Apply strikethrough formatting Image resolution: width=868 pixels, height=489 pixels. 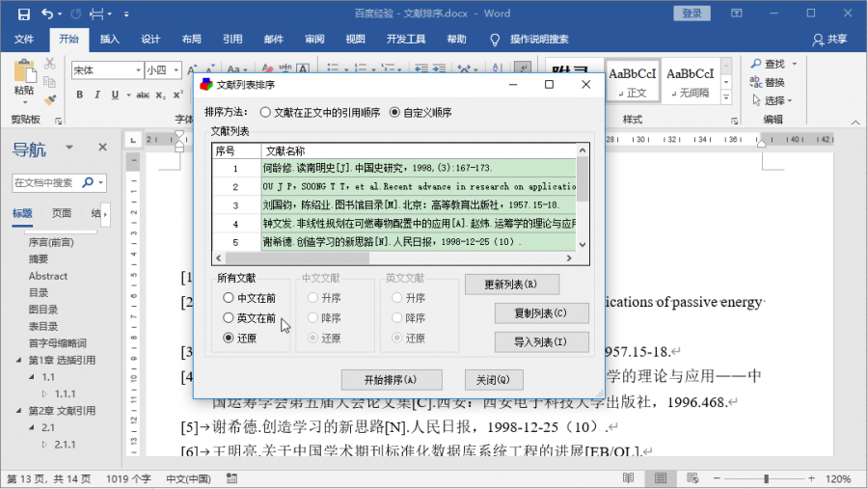(143, 95)
